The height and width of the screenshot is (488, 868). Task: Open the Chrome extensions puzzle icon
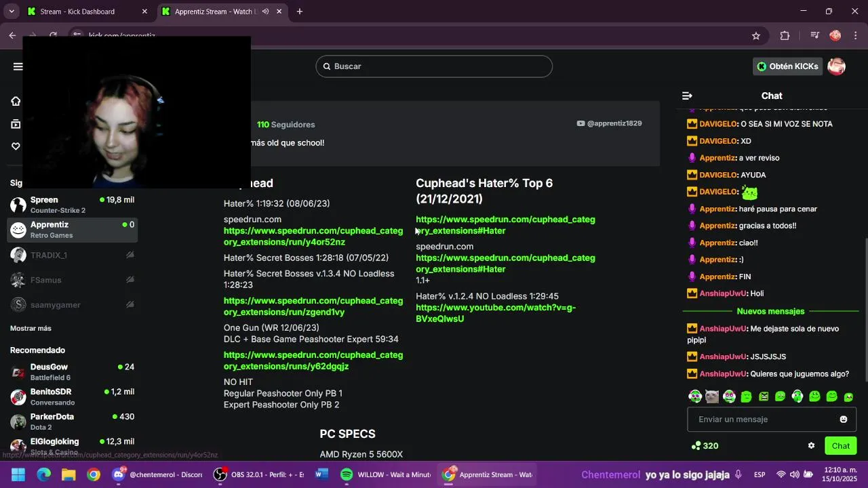click(785, 35)
